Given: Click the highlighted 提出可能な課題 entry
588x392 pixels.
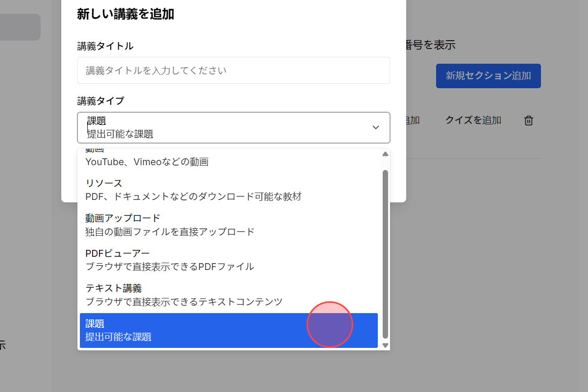Looking at the screenshot, I should coord(196,337).
